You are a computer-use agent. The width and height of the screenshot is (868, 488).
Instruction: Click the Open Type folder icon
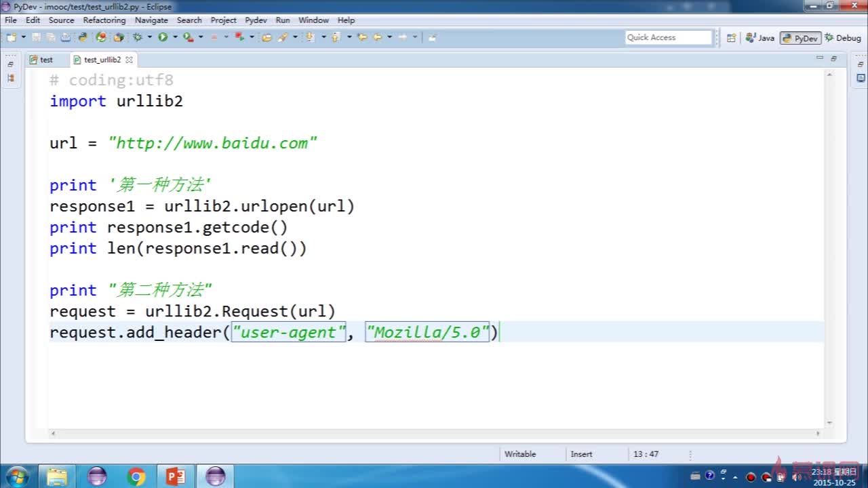click(x=267, y=37)
